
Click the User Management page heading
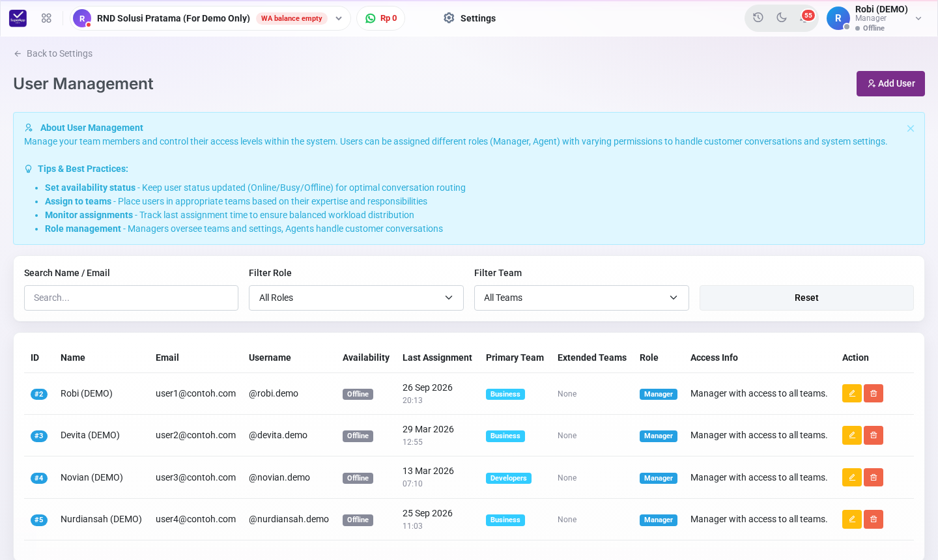(83, 83)
